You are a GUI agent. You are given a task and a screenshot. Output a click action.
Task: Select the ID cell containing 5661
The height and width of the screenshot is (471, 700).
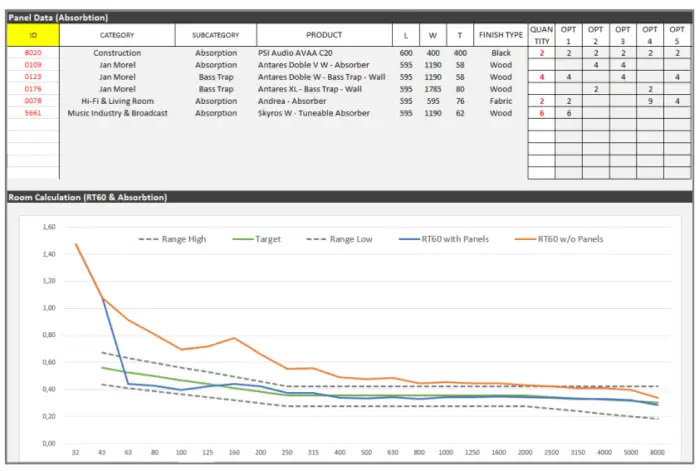[33, 113]
